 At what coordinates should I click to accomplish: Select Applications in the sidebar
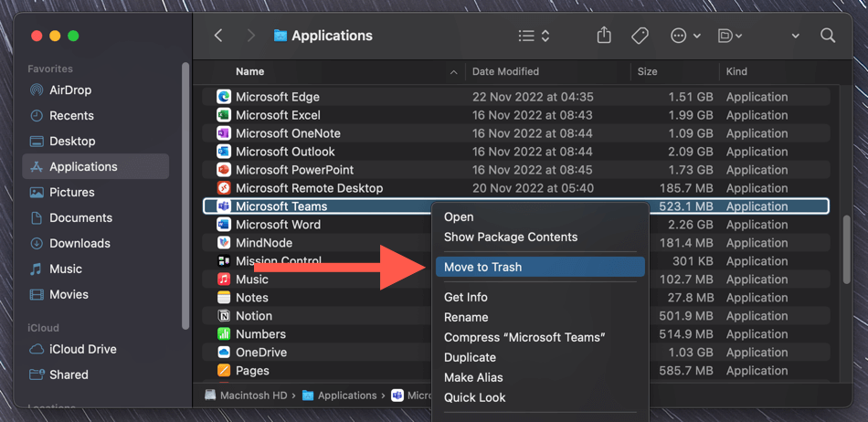[95, 166]
